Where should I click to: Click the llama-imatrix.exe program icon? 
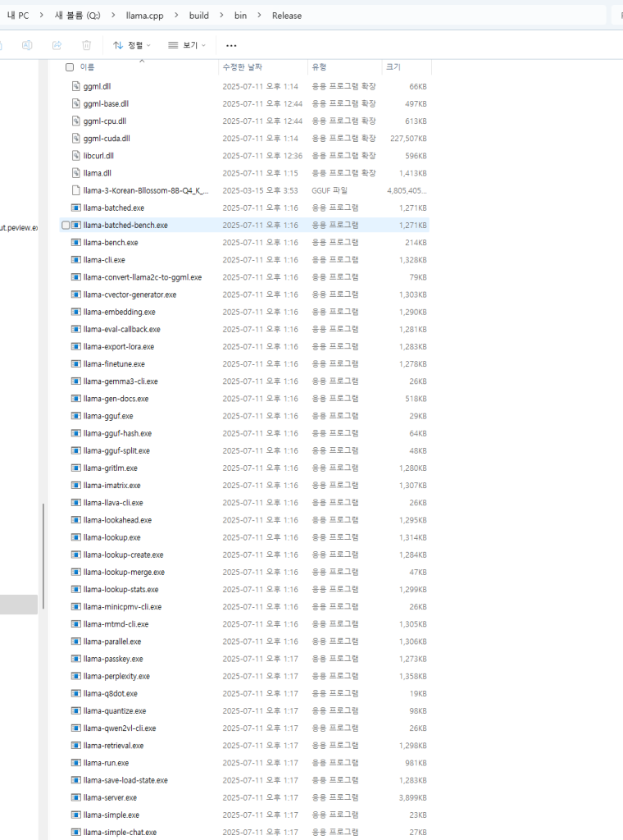click(x=76, y=486)
